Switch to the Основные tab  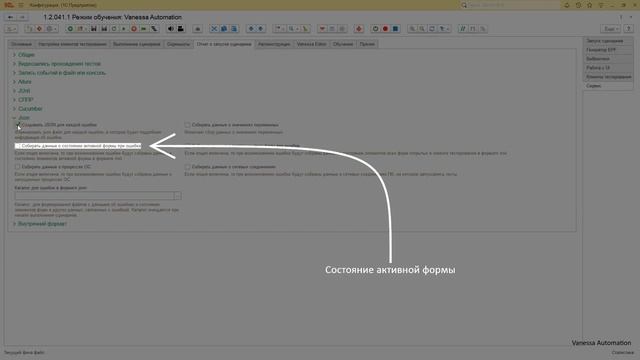[21, 44]
